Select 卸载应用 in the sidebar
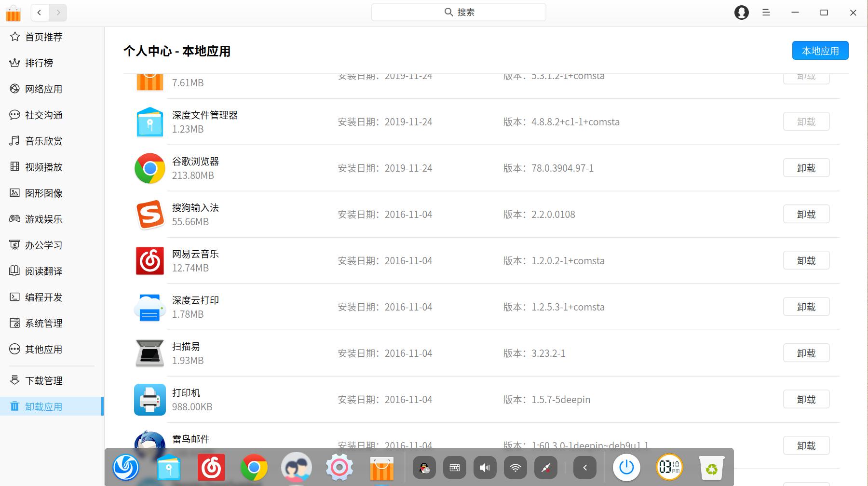 pos(43,406)
